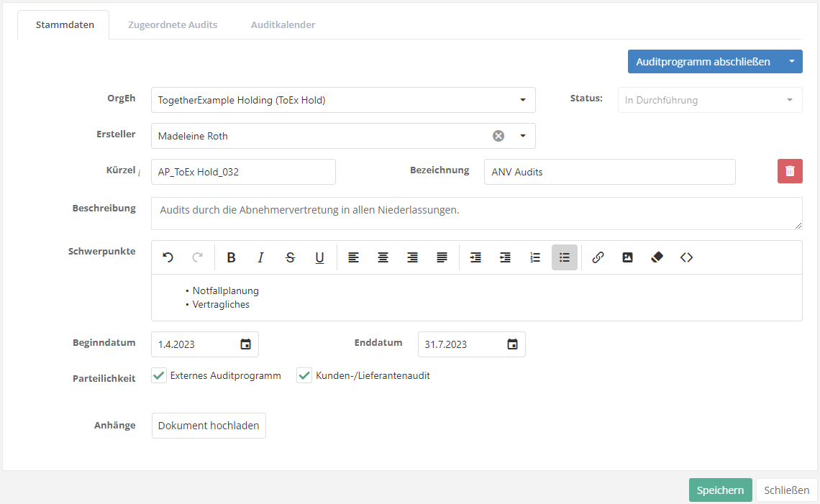This screenshot has width=820, height=504.
Task: Open the Auditkalender tab
Action: (x=283, y=24)
